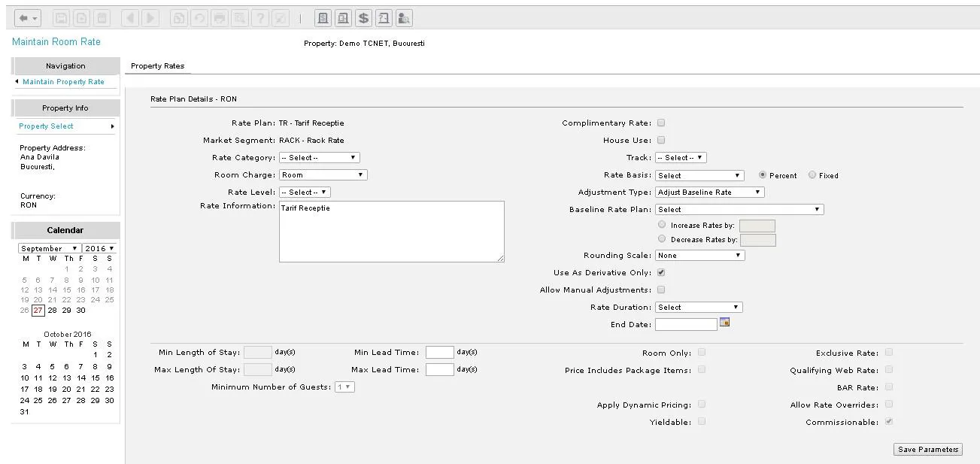
Task: Select September 28 in the calendar
Action: pos(52,311)
